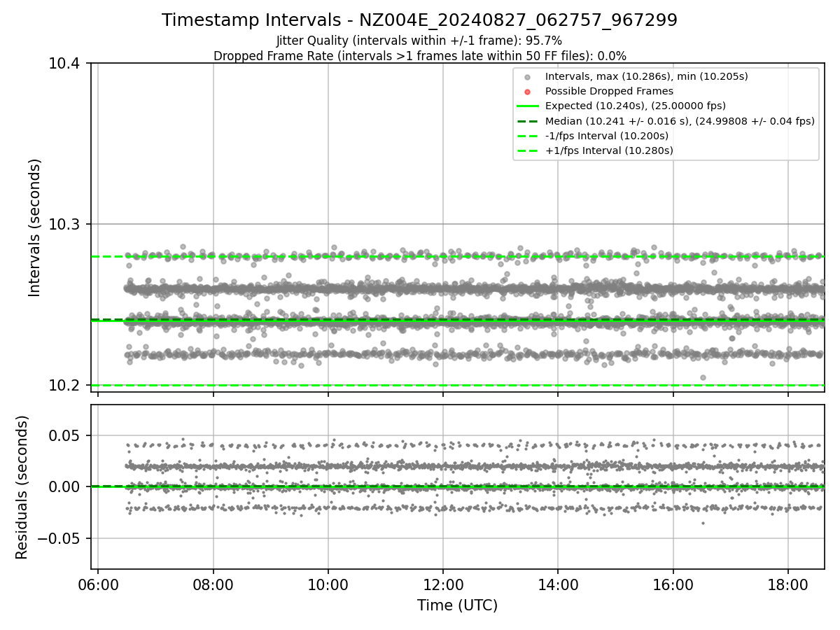The image size is (840, 630).
Task: Click the 'Dropped Frame Rate' subtitle line
Action: coord(419,56)
